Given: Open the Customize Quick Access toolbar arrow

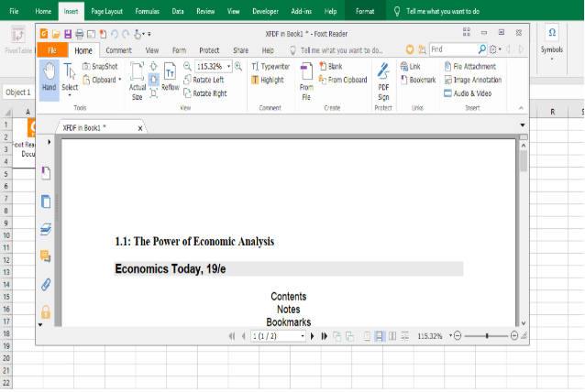Looking at the screenshot, I should (x=149, y=34).
